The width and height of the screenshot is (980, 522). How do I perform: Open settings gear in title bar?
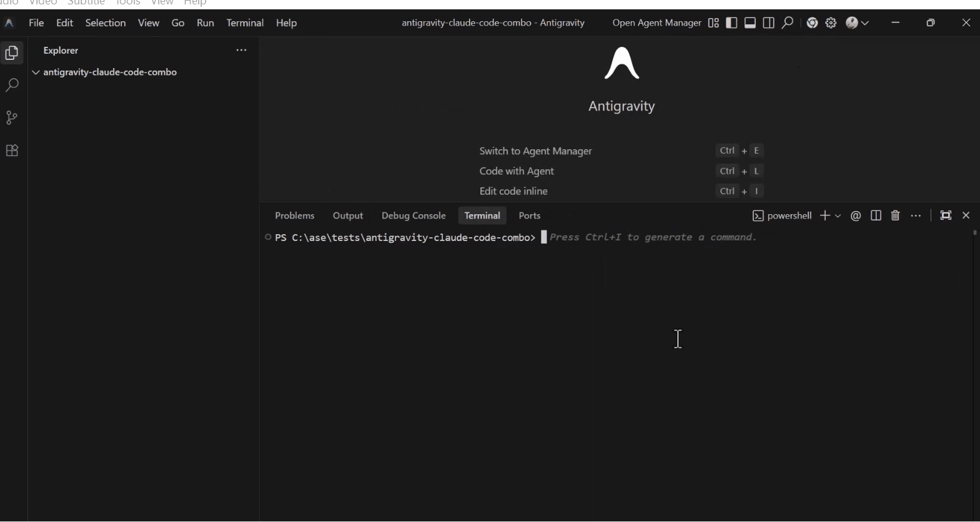pyautogui.click(x=831, y=23)
